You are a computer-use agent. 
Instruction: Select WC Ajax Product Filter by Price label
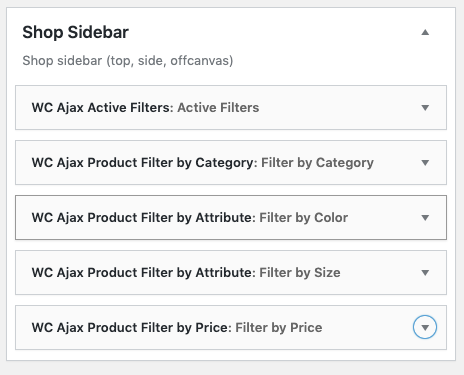132,328
